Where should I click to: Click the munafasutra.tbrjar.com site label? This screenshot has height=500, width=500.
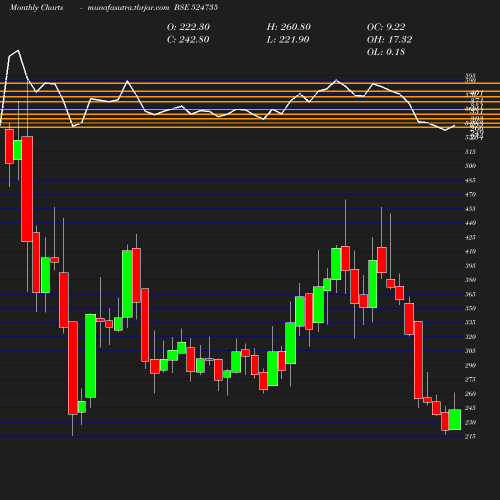point(128,8)
